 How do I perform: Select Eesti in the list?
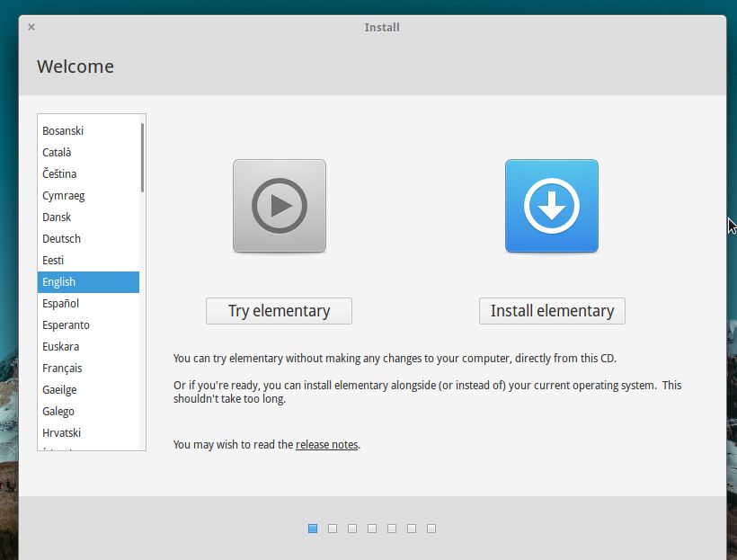pos(88,261)
